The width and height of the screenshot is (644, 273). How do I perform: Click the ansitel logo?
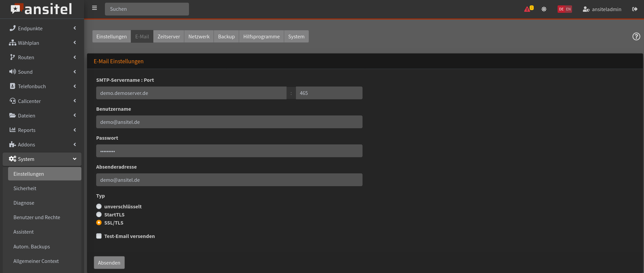click(x=41, y=9)
